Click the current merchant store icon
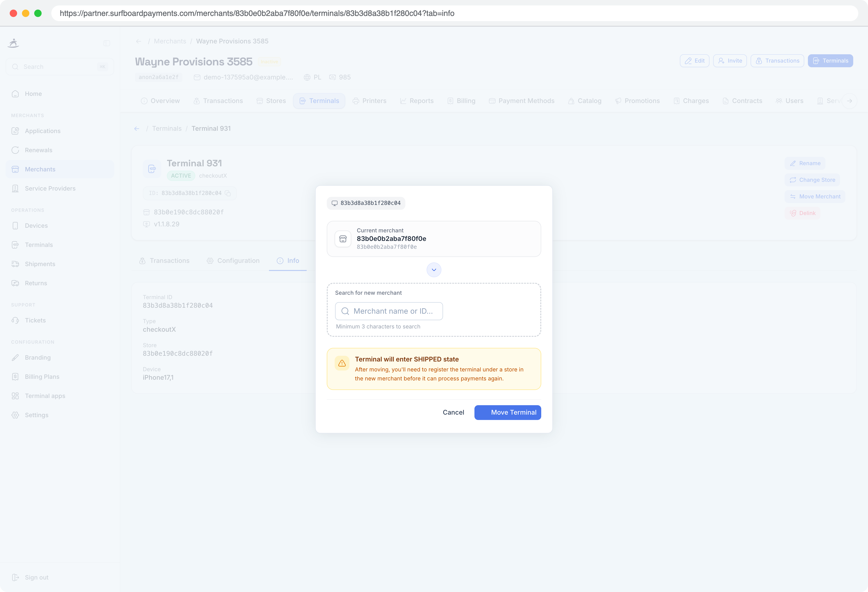The height and width of the screenshot is (592, 868). [343, 239]
